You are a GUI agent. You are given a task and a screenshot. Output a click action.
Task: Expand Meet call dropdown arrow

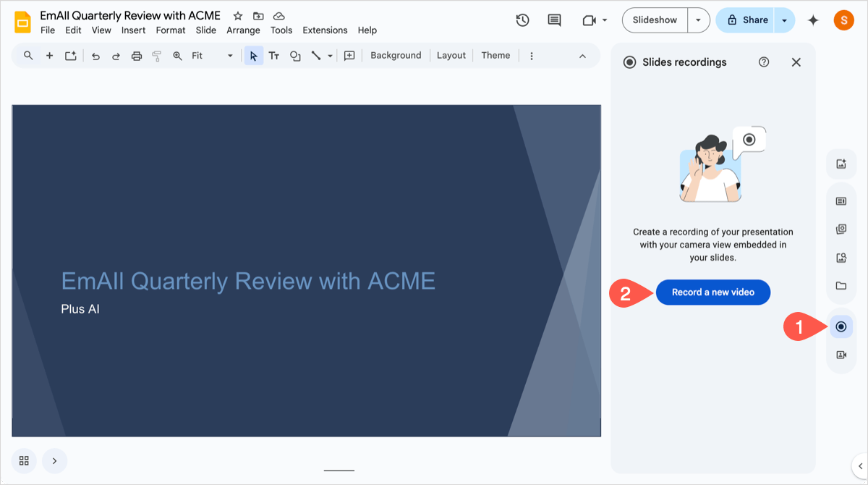point(605,20)
